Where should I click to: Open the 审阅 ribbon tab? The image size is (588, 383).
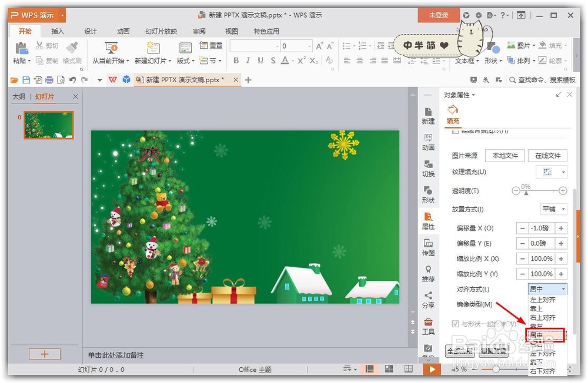[x=199, y=31]
